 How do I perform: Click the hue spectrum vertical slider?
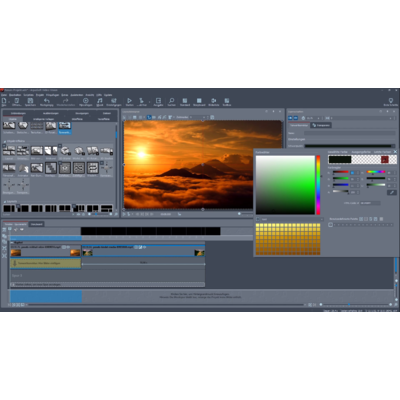(318, 185)
